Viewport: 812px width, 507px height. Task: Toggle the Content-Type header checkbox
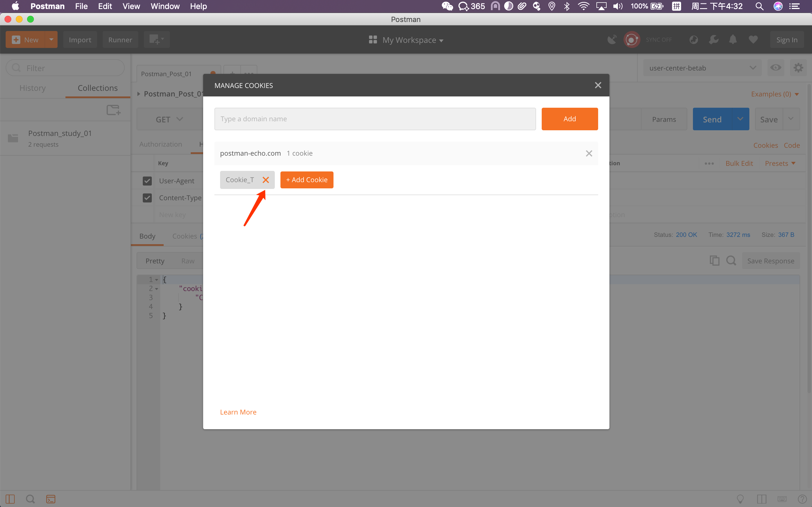pos(147,198)
